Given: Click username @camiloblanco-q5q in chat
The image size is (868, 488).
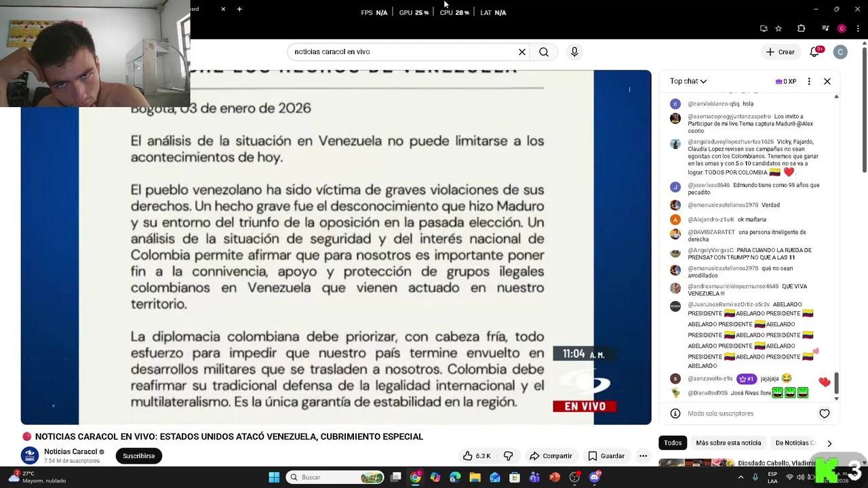Looking at the screenshot, I should click(x=713, y=104).
